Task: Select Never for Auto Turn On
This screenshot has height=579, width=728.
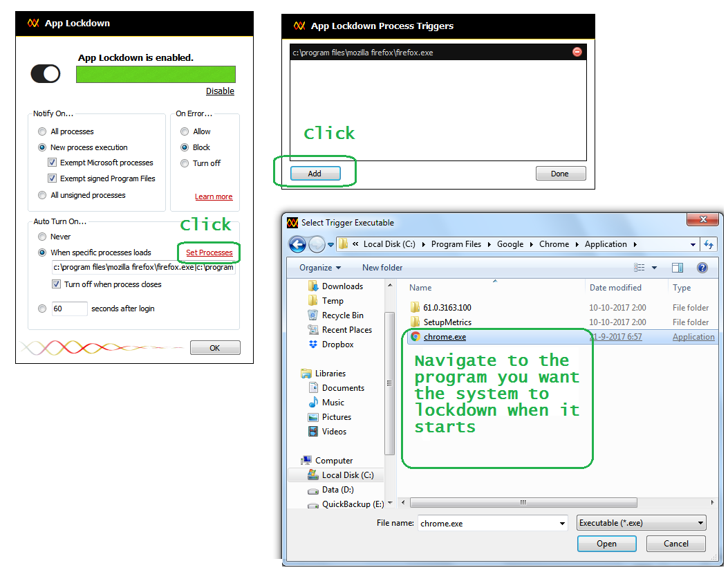Action: point(42,237)
